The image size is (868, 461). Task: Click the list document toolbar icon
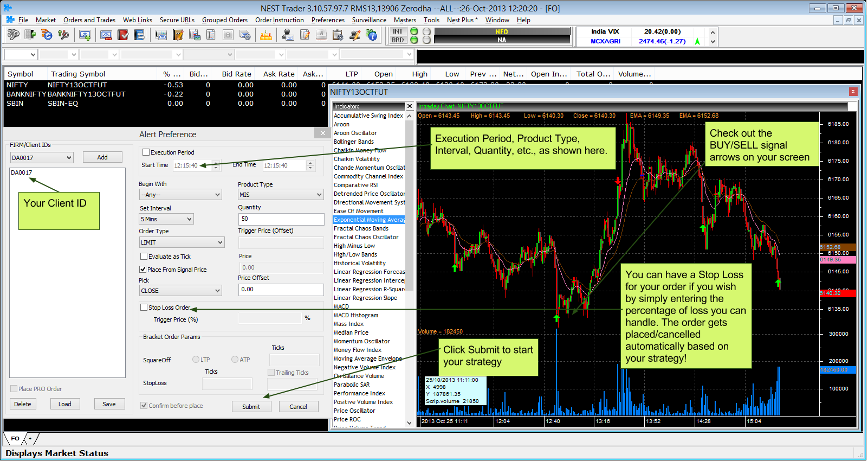click(x=211, y=35)
